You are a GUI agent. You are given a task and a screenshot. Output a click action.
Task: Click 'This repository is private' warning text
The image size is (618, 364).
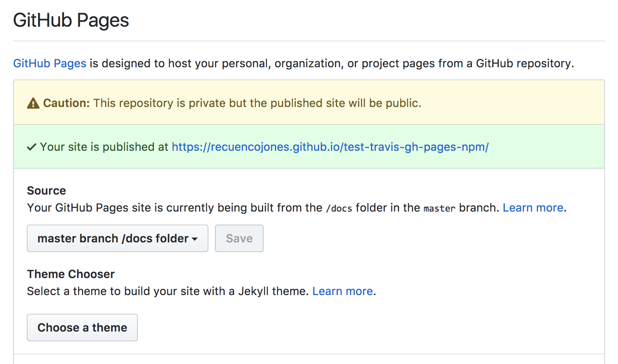pos(257,103)
